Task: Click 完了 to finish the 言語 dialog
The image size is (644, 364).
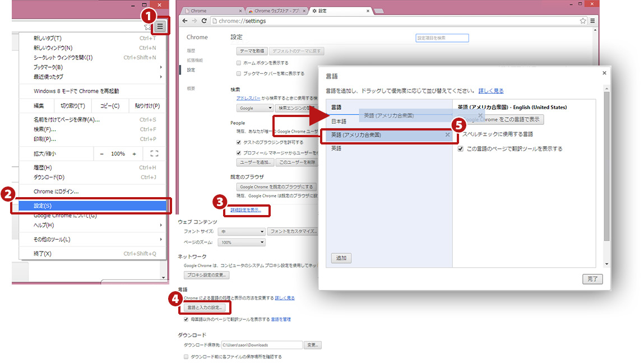Action: coord(592,279)
